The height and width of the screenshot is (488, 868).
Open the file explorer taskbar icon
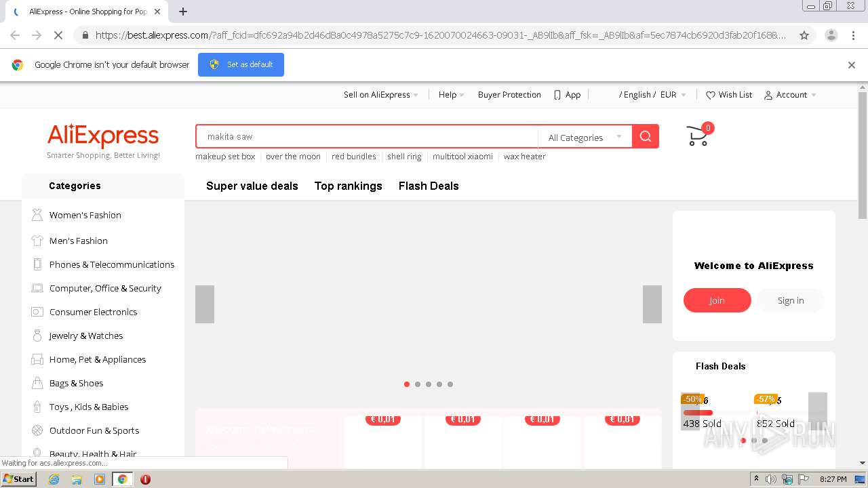[77, 479]
